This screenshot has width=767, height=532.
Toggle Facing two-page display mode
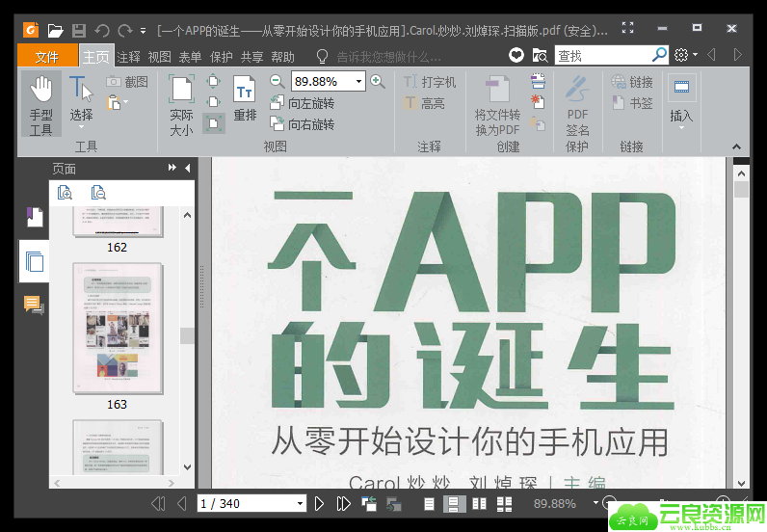480,504
